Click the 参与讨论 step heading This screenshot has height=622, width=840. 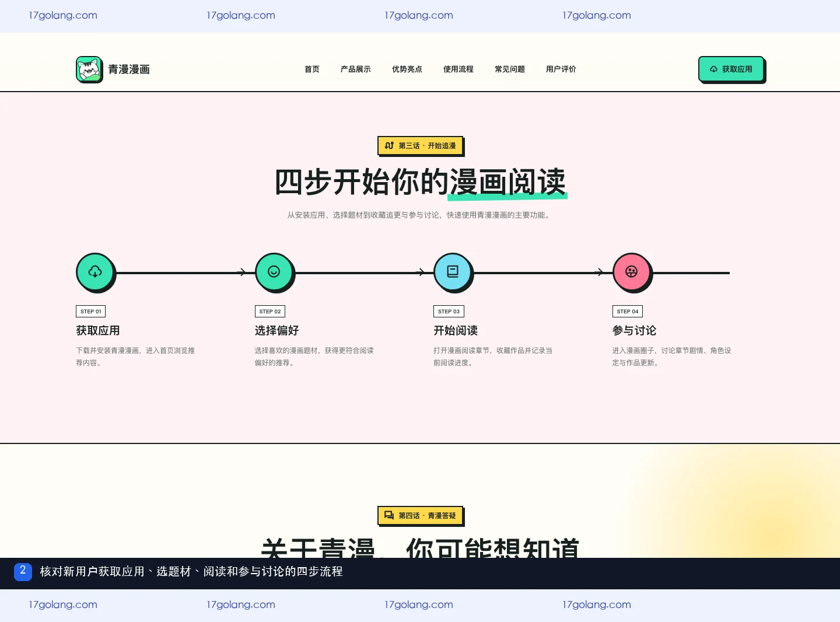tap(635, 330)
